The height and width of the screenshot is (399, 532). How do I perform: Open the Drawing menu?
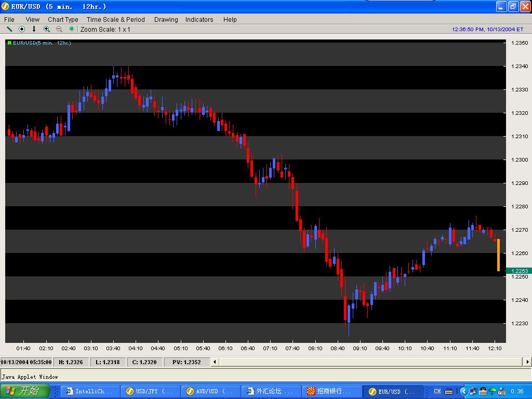pyautogui.click(x=166, y=19)
